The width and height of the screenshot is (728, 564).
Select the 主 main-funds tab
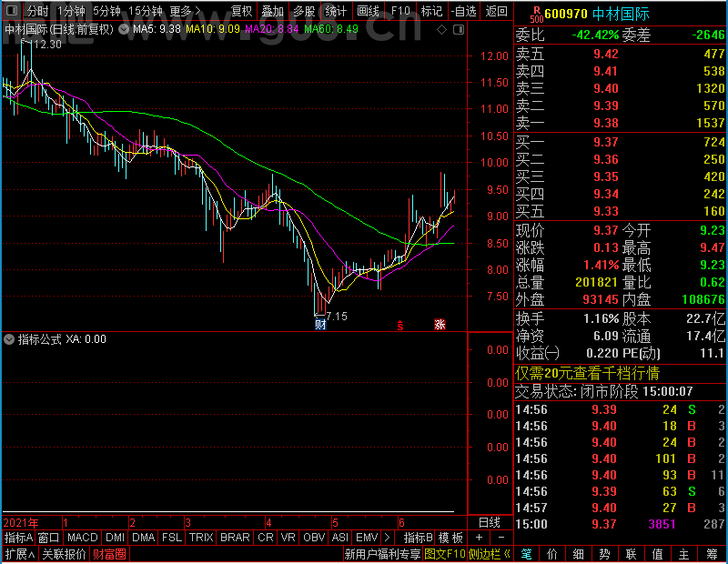coord(684,554)
